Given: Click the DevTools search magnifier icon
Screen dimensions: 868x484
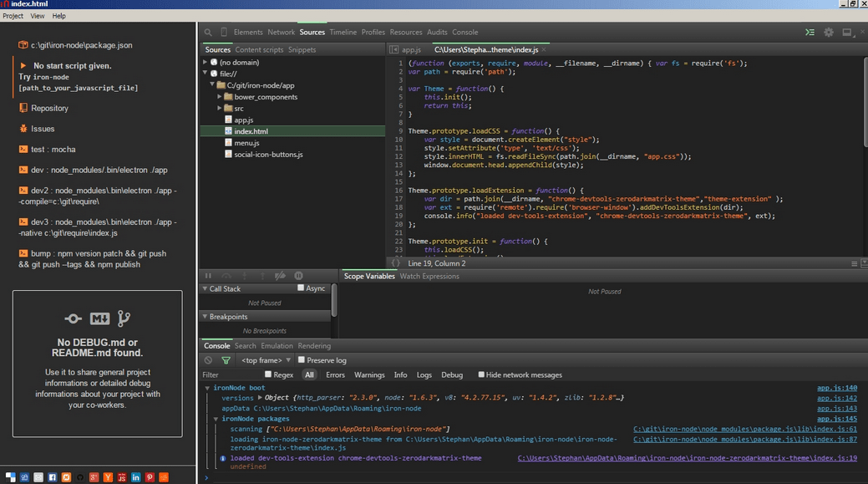Looking at the screenshot, I should point(208,33).
